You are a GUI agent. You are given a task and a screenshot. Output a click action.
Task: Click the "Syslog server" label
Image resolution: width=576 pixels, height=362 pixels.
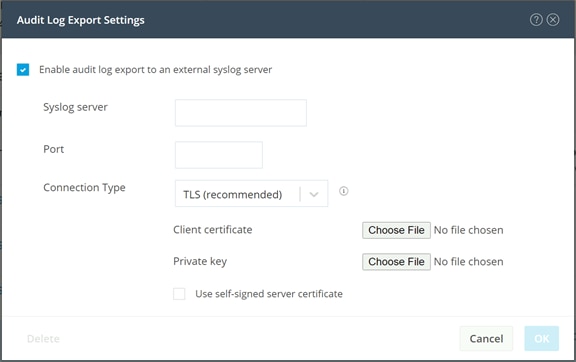75,107
